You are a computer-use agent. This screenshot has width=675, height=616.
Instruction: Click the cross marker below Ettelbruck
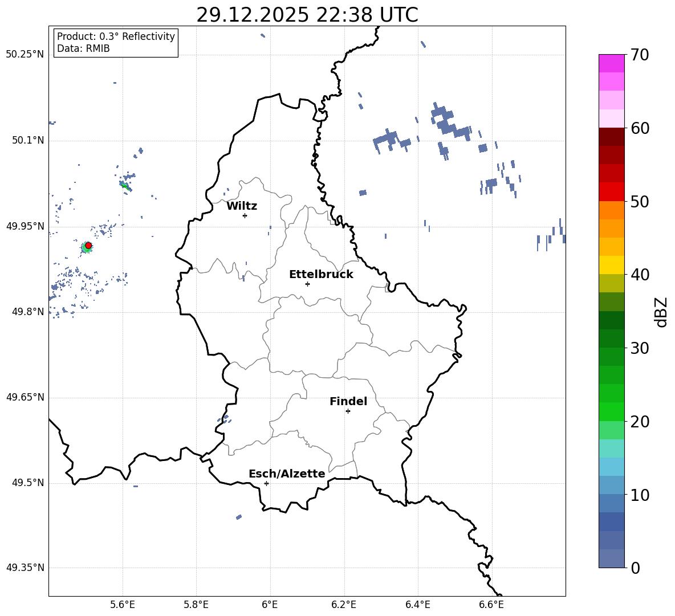click(307, 284)
